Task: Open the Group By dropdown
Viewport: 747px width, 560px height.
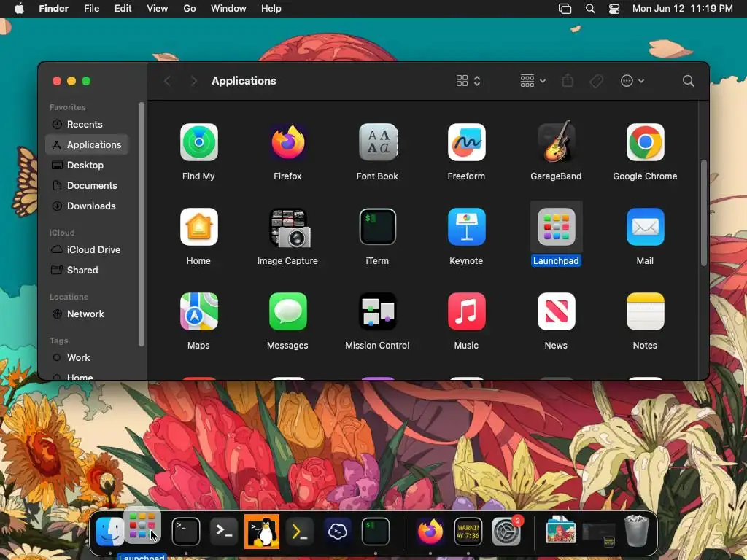Action: tap(533, 81)
